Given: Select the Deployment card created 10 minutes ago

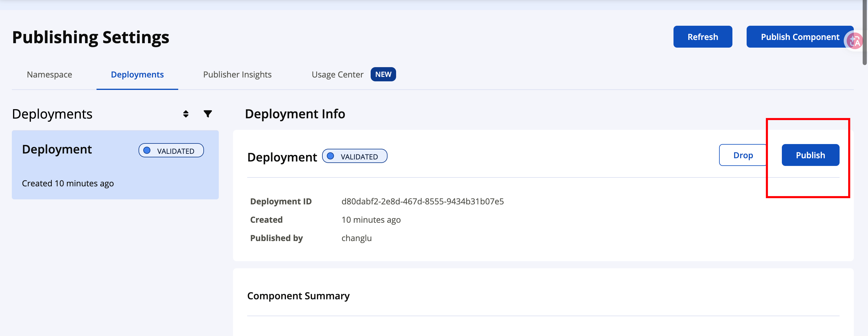Looking at the screenshot, I should [x=115, y=165].
